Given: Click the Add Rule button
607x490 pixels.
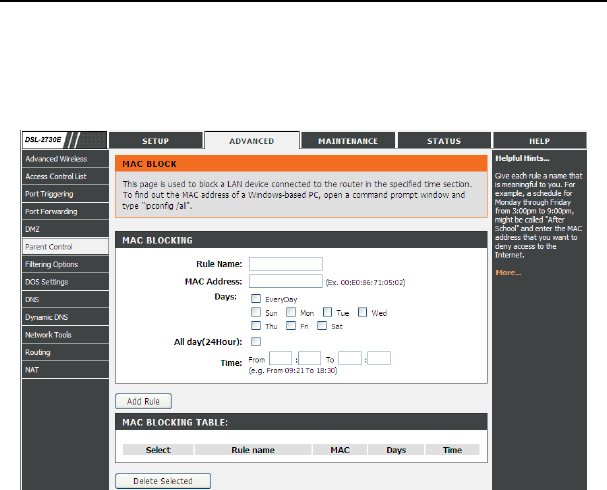Looking at the screenshot, I should coord(143,401).
